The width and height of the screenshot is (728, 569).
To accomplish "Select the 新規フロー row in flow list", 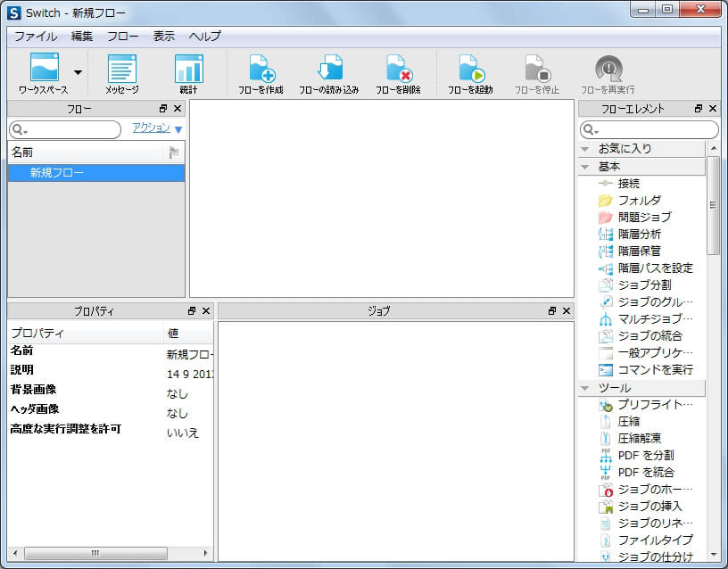I will (96, 173).
